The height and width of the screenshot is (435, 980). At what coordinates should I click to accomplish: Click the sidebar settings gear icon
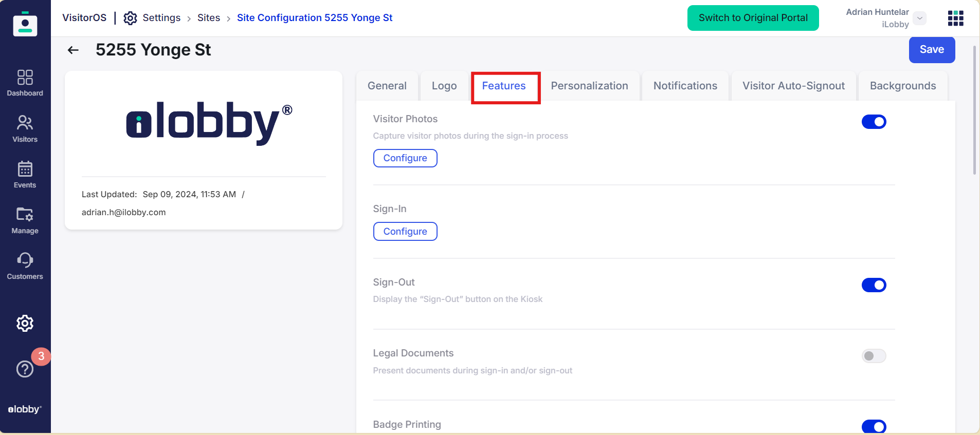click(x=25, y=323)
